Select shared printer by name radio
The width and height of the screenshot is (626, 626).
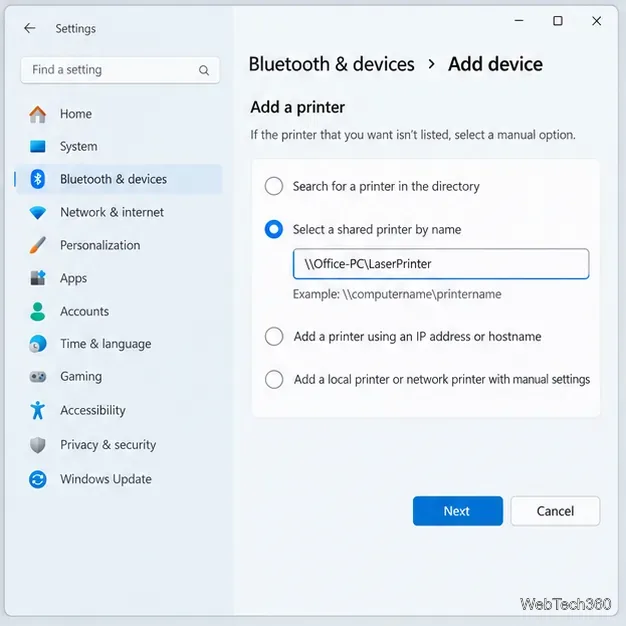pos(274,229)
